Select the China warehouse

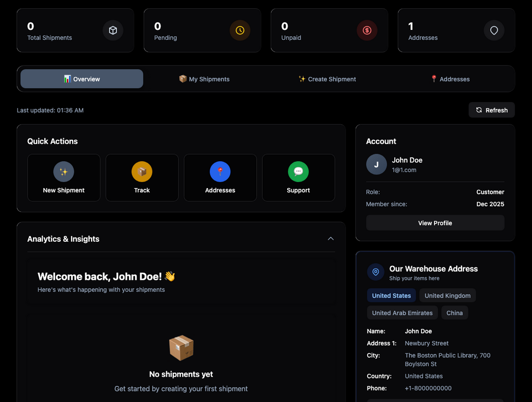[455, 313]
